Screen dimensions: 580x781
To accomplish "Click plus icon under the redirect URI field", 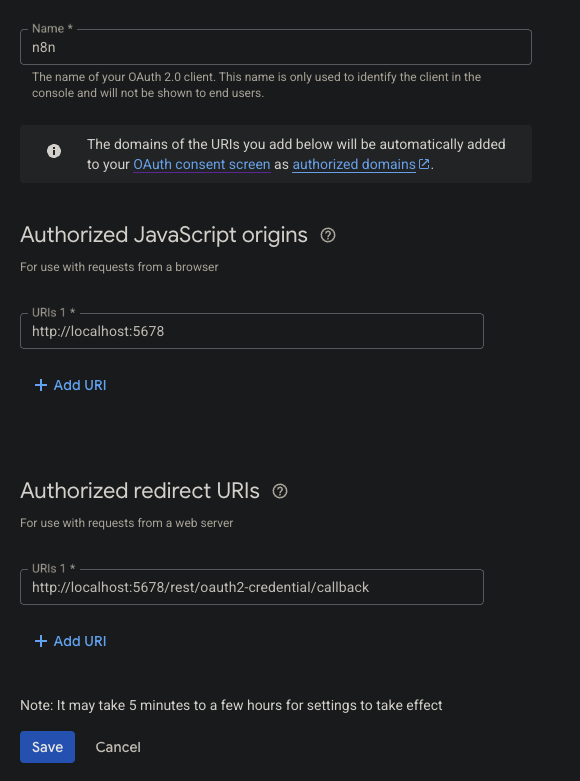I will pos(41,641).
